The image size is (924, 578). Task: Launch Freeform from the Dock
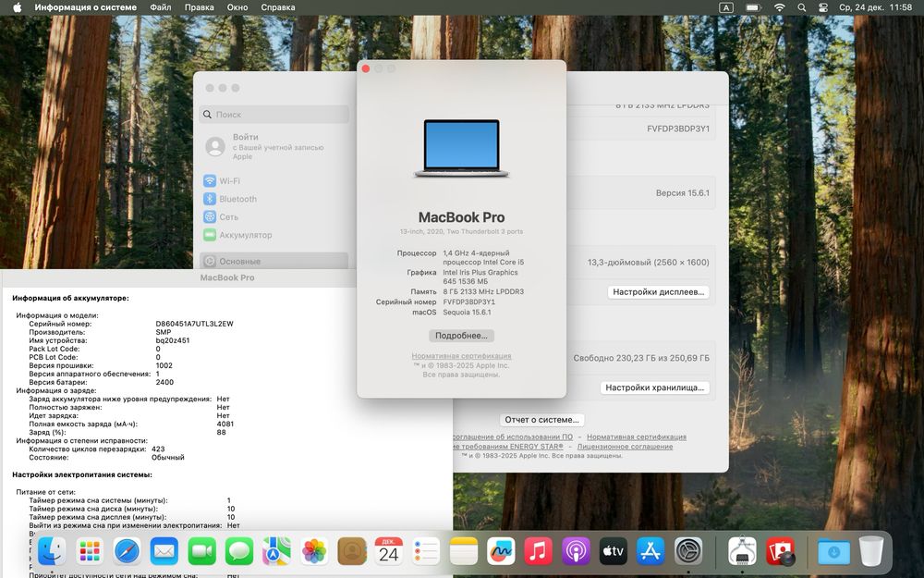[x=501, y=551]
